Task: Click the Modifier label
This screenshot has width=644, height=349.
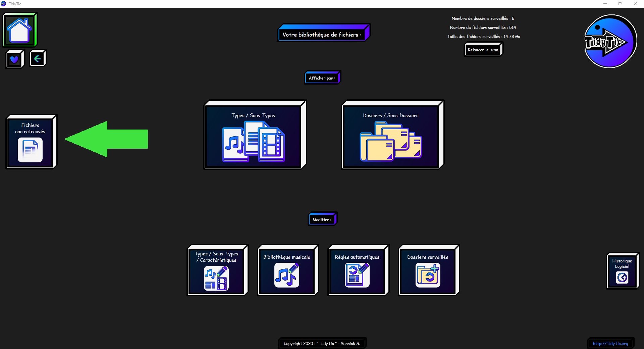Action: pos(323,219)
